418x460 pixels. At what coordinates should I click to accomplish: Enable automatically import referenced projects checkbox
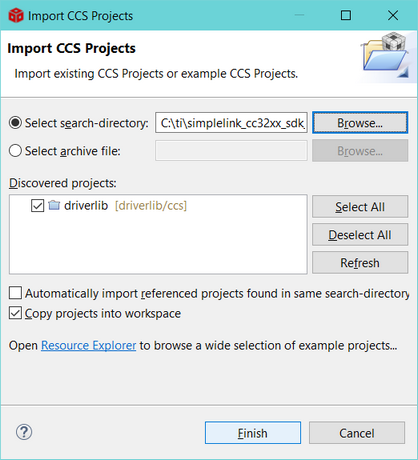(15, 293)
